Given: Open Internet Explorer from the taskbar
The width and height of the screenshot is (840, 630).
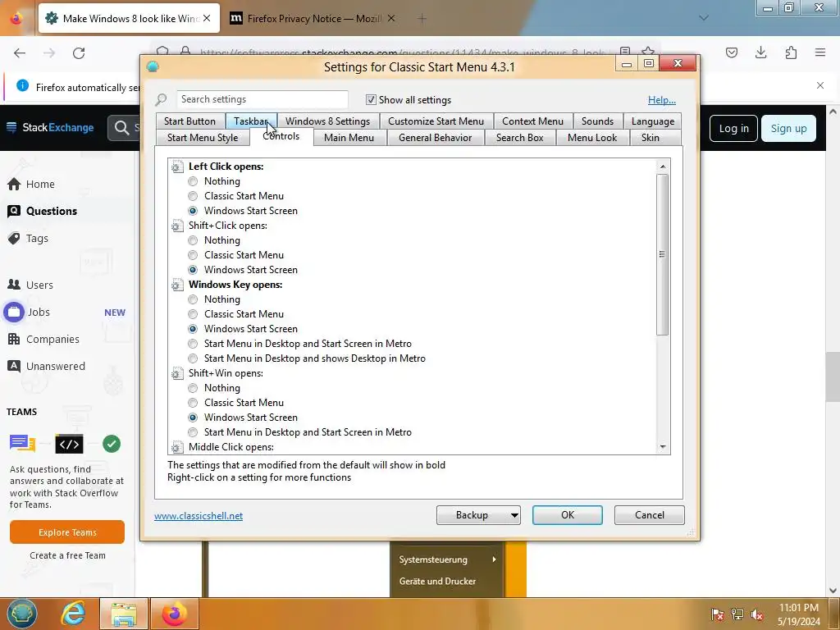Looking at the screenshot, I should click(73, 614).
